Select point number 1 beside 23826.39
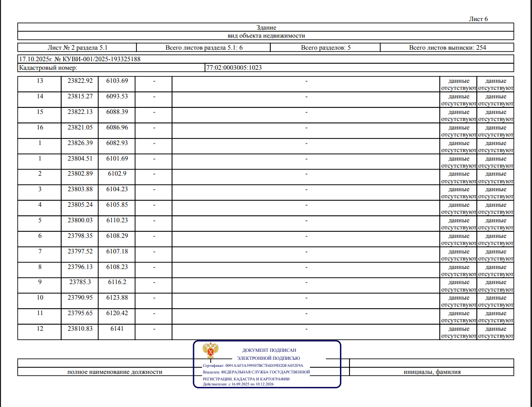The width and height of the screenshot is (532, 407). pos(40,143)
